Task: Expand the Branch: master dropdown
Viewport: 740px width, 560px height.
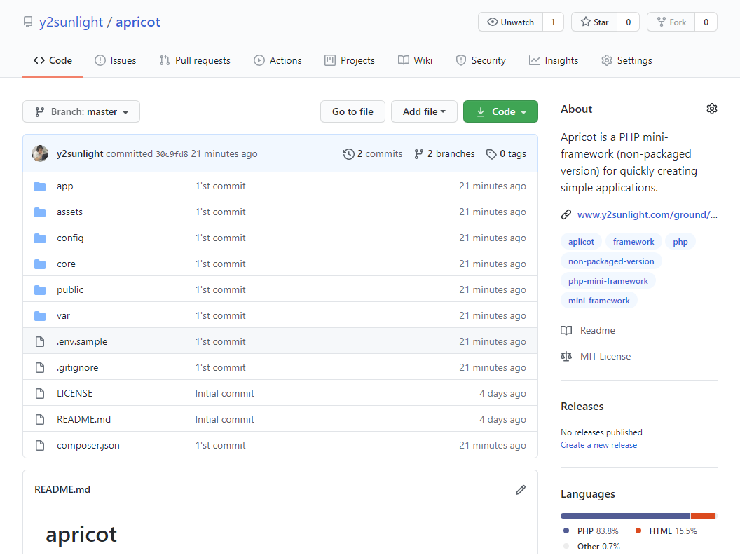Action: [81, 112]
